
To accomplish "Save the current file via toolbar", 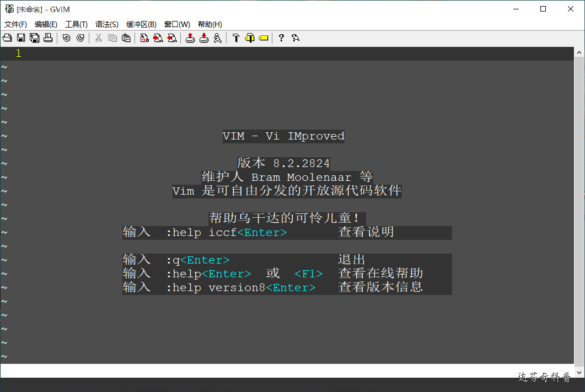I will tap(22, 37).
